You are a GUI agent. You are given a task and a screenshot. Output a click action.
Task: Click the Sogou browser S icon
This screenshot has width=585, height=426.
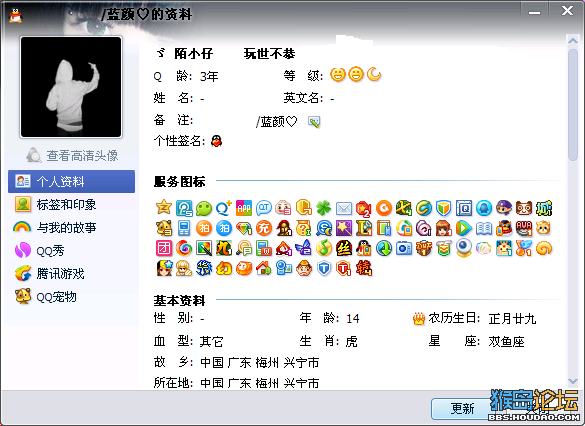pos(323,228)
